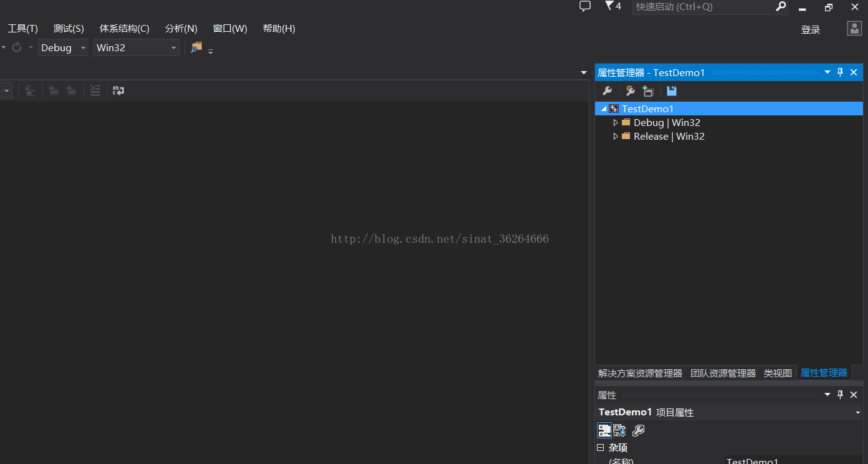Screen dimensions: 868x464
Task: Collapse the 杂项 property category
Action: [x=601, y=448]
